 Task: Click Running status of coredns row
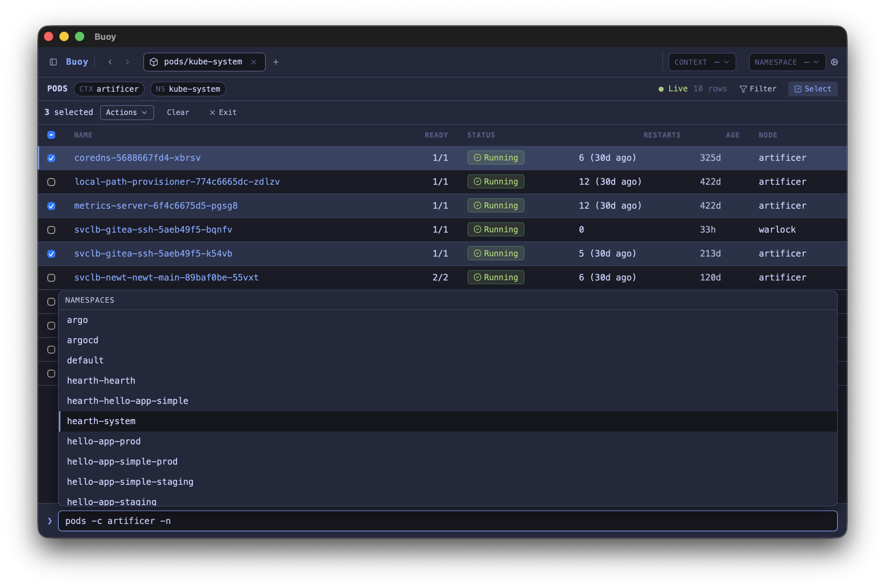pos(495,157)
